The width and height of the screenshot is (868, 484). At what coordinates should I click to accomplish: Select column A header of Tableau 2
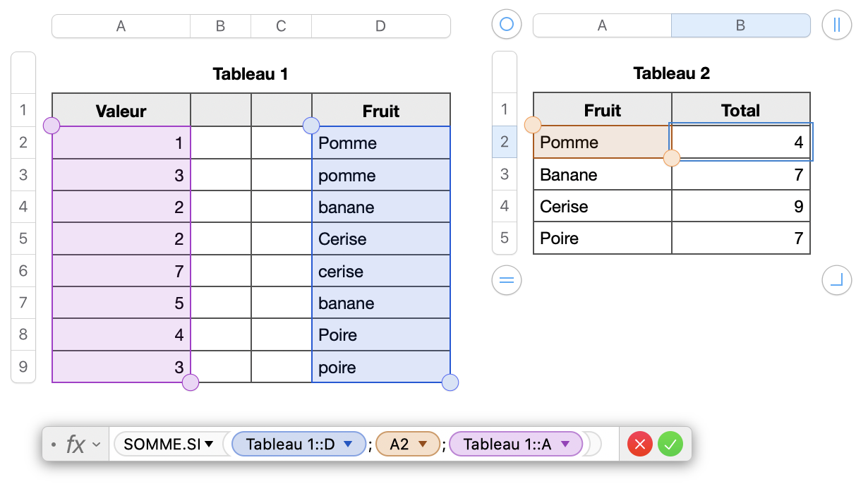pos(602,26)
